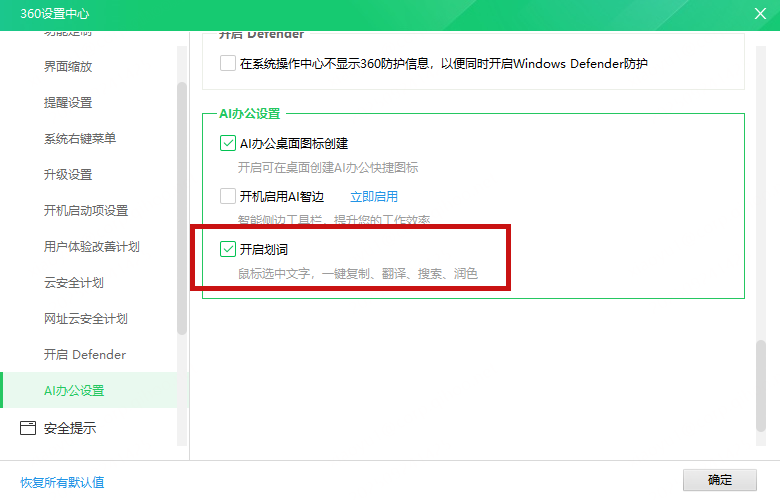Click 恢复所有默认值 link
780x500 pixels.
coord(62,482)
